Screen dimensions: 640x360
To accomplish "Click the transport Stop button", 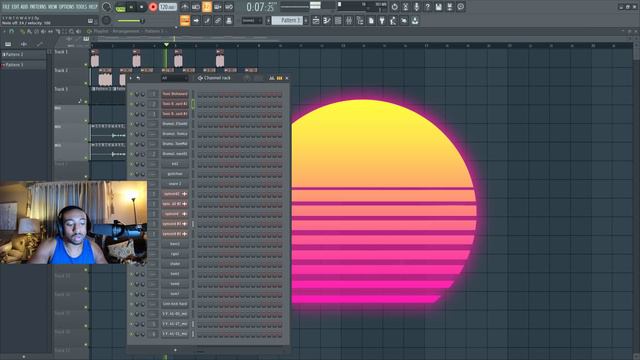I will coord(142,7).
